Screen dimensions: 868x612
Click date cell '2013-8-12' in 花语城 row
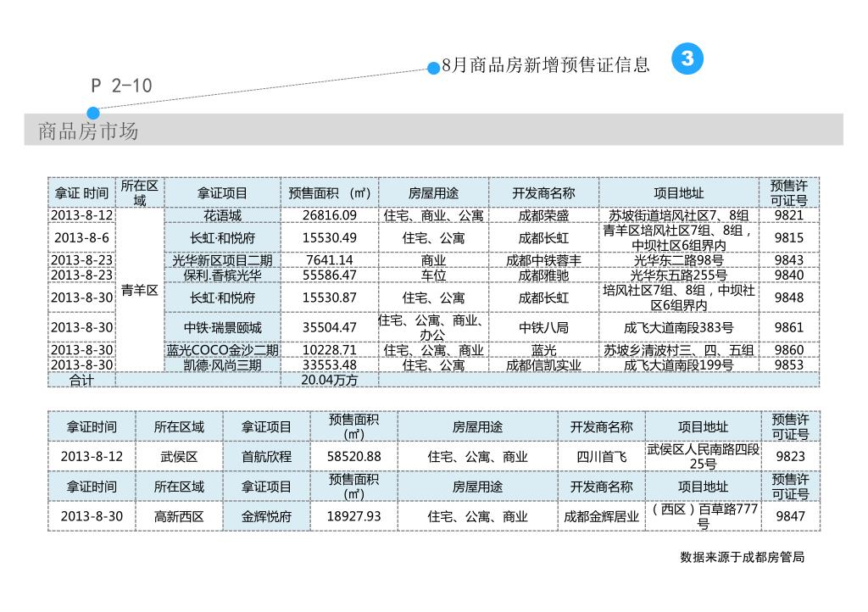click(81, 215)
